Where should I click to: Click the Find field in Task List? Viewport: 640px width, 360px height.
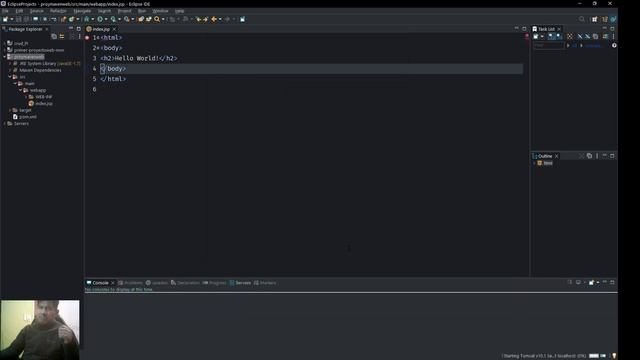click(549, 45)
